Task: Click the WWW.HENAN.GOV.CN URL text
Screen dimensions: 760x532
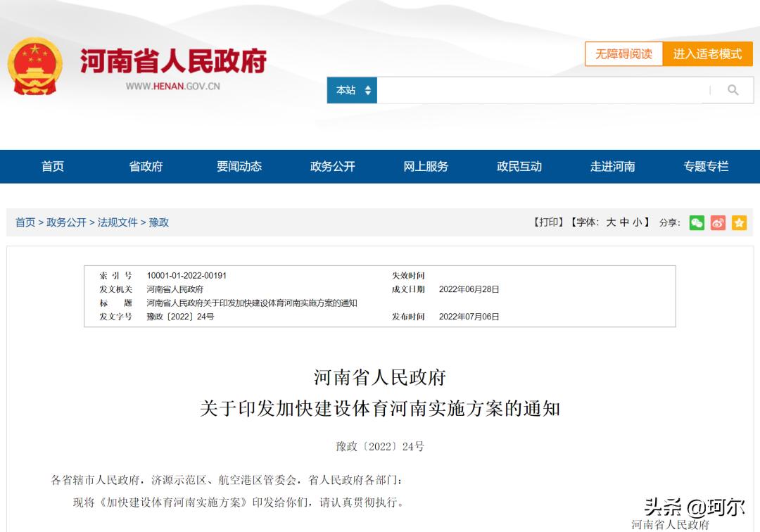Action: point(172,87)
